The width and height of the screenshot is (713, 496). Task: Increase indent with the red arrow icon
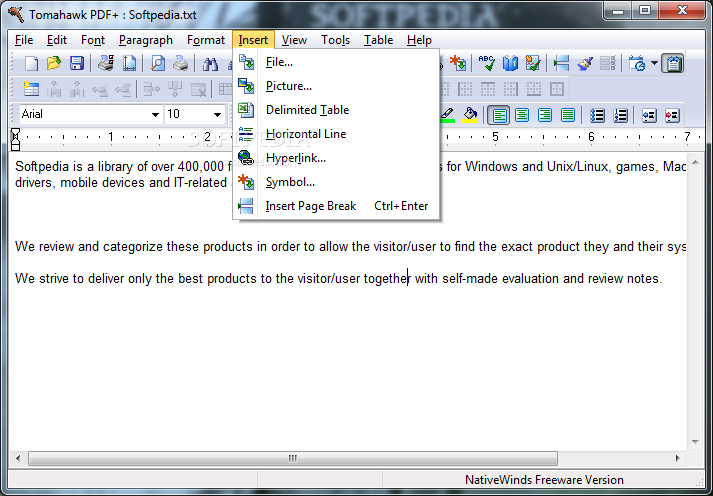(x=672, y=115)
